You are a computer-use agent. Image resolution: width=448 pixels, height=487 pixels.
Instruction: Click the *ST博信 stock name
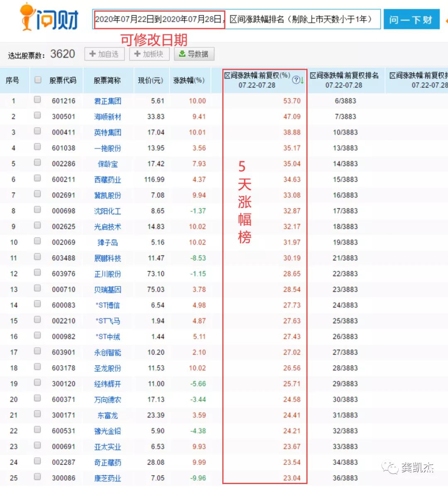coord(108,305)
